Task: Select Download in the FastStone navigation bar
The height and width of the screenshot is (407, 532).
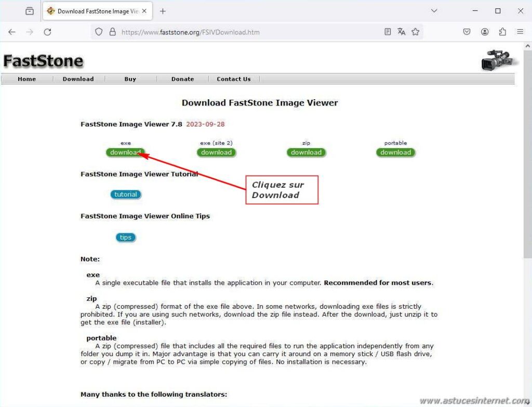Action: 78,78
